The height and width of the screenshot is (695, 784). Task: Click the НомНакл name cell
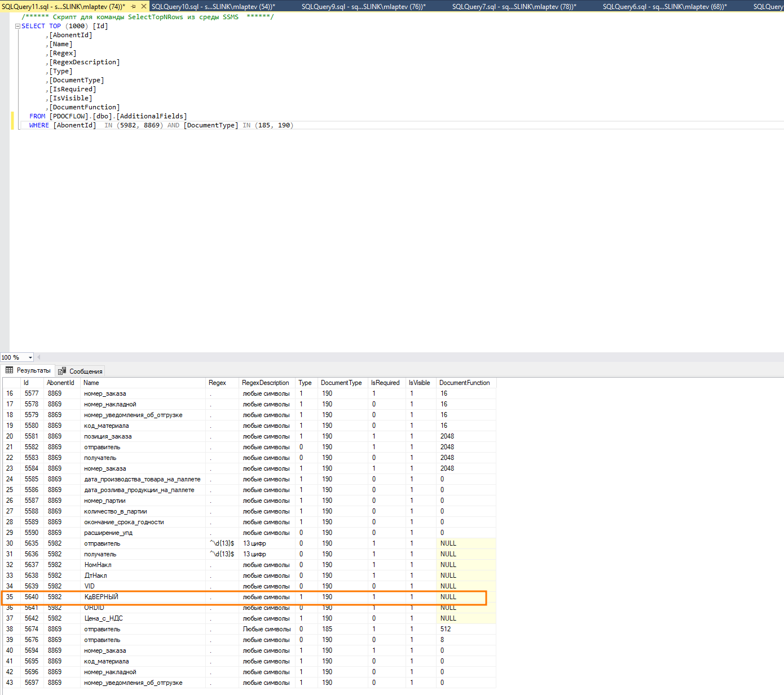point(144,565)
